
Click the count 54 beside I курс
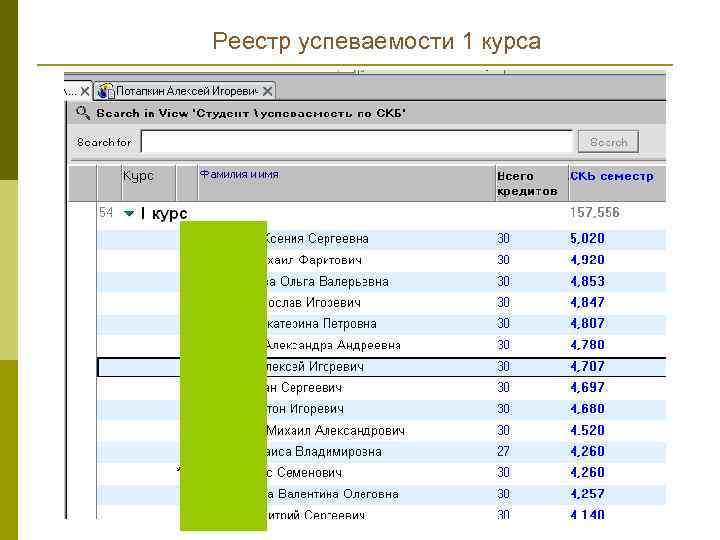[106, 213]
